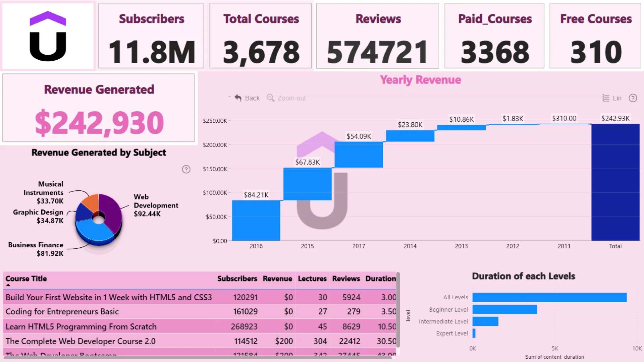
Task: Sort table by Reviews column header
Action: 346,279
